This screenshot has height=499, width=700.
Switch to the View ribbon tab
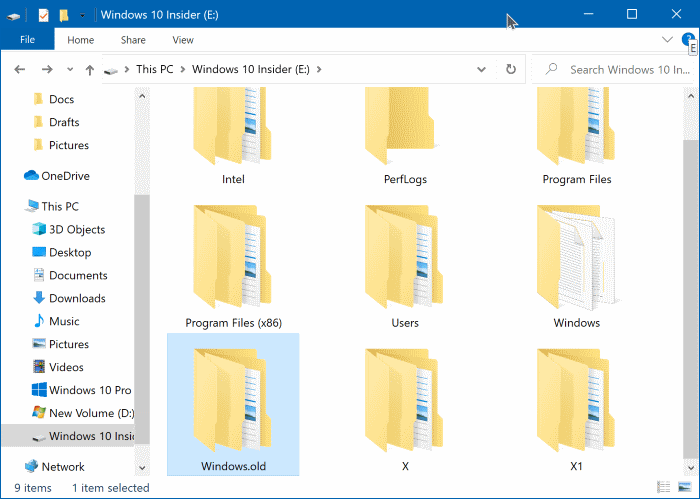click(x=183, y=40)
